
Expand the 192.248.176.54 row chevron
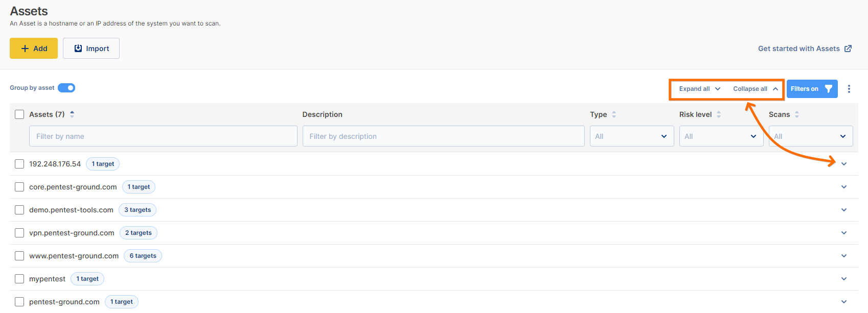844,164
